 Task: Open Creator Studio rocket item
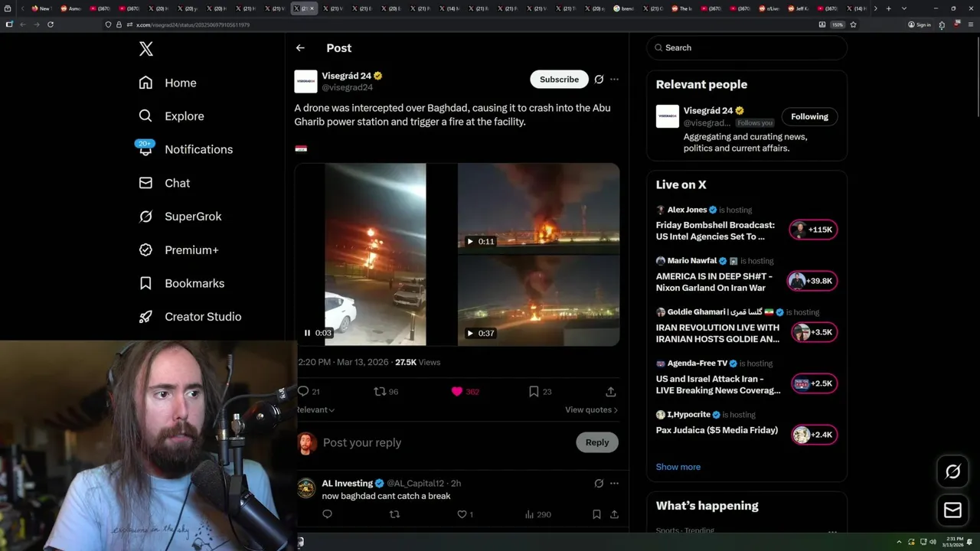(191, 317)
